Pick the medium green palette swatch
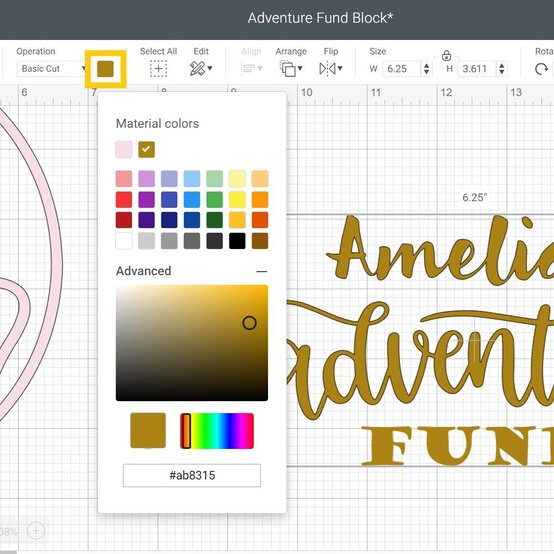Viewport: 554px width, 554px height. pyautogui.click(x=214, y=200)
